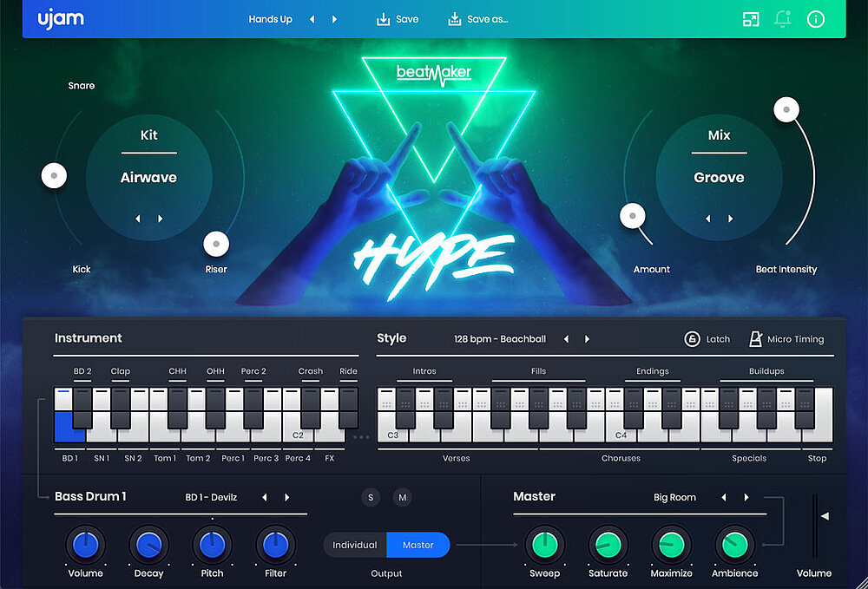Viewport: 868px width, 589px height.
Task: Mute Bass Drum 1 with the M button
Action: (403, 497)
